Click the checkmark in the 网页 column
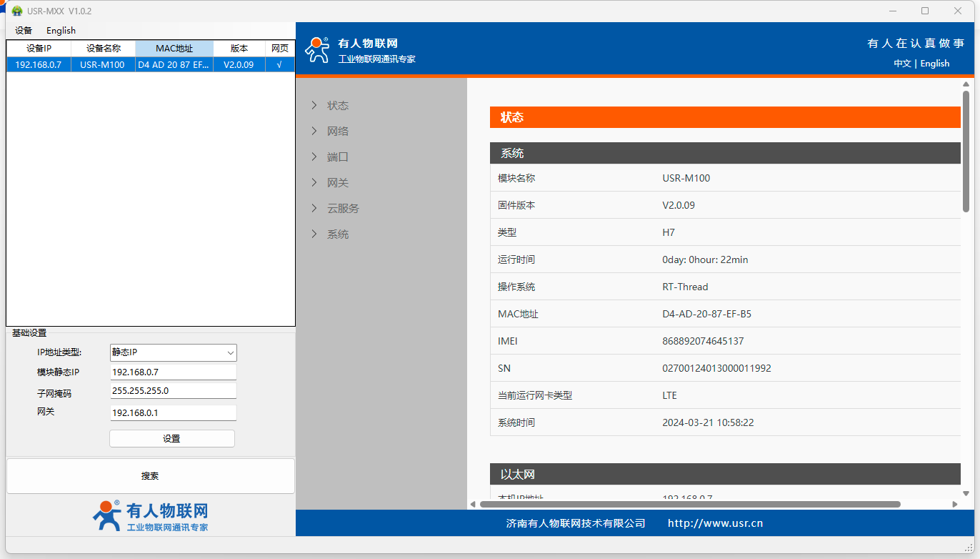 point(279,64)
